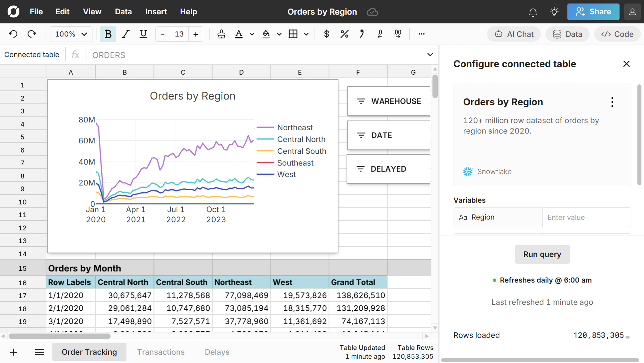
Task: Open the fill color bucket swatch
Action: click(266, 34)
